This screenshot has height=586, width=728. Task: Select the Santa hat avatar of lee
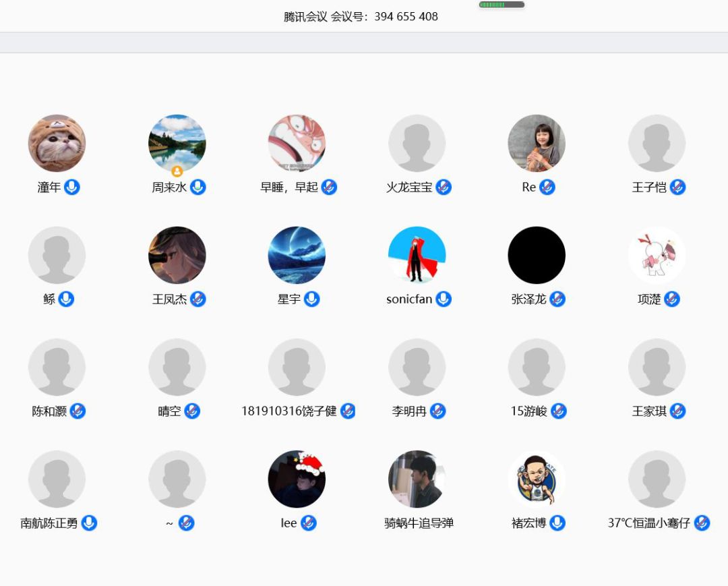pyautogui.click(x=297, y=479)
